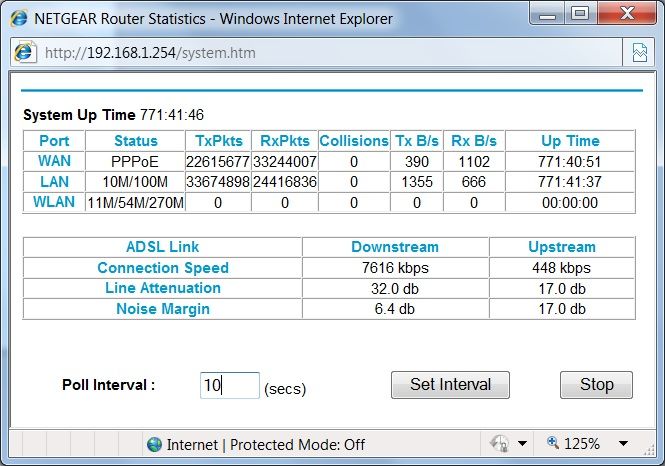665x466 pixels.
Task: Select the WLAN port label
Action: (54, 202)
